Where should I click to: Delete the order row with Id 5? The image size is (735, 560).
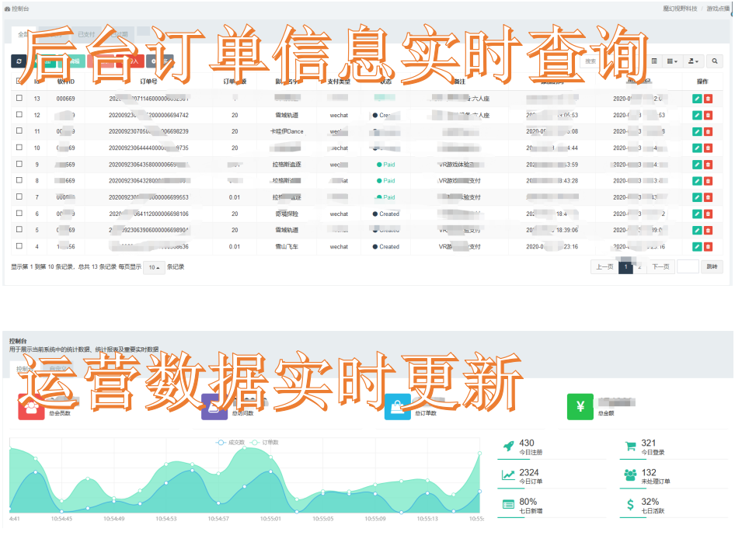(708, 230)
